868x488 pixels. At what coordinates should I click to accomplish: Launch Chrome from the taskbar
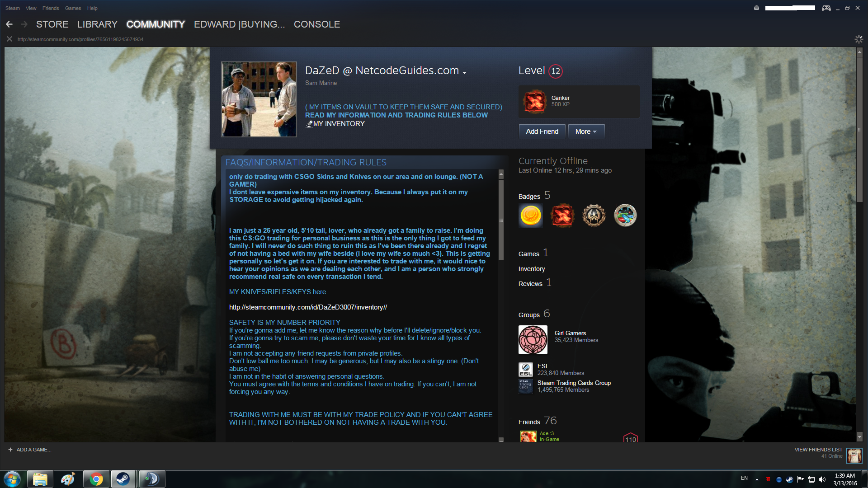point(96,479)
